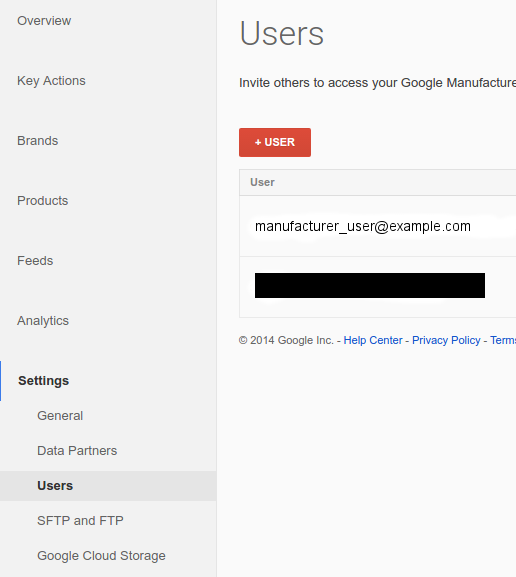View the Analytics page
The image size is (516, 577).
pyautogui.click(x=43, y=321)
